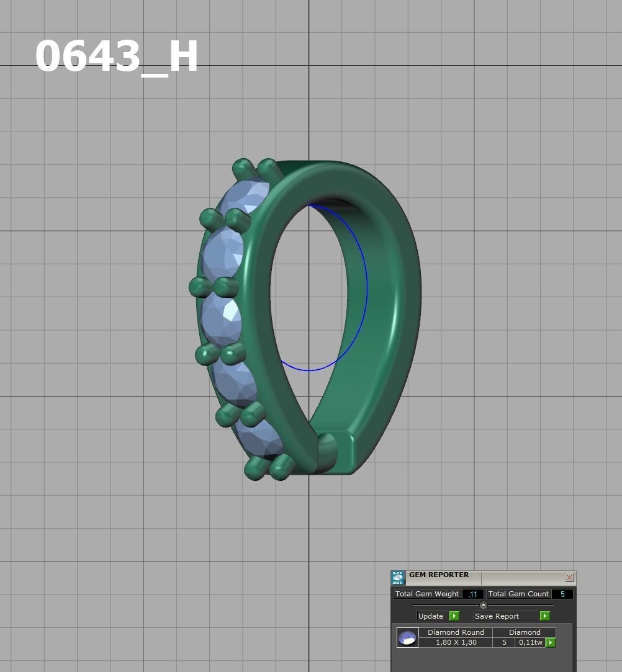Viewport: 622px width, 672px height.
Task: Select the green ring band body
Action: click(397, 310)
